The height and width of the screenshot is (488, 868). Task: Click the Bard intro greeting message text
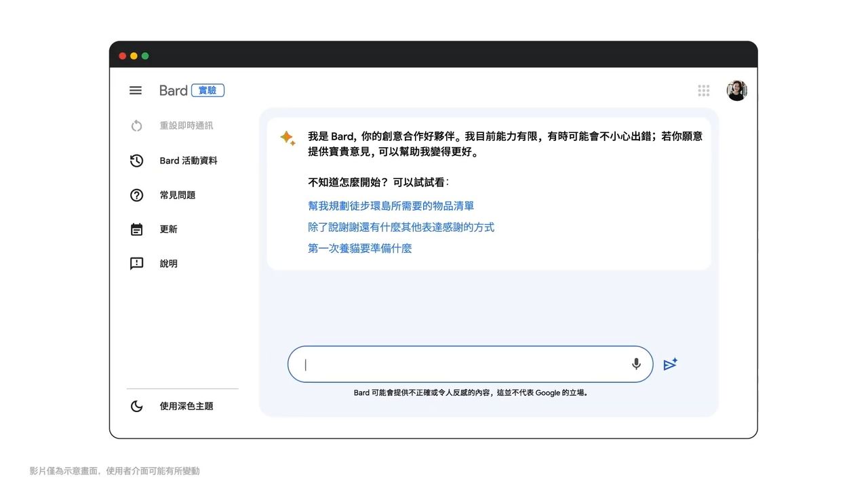click(x=505, y=144)
